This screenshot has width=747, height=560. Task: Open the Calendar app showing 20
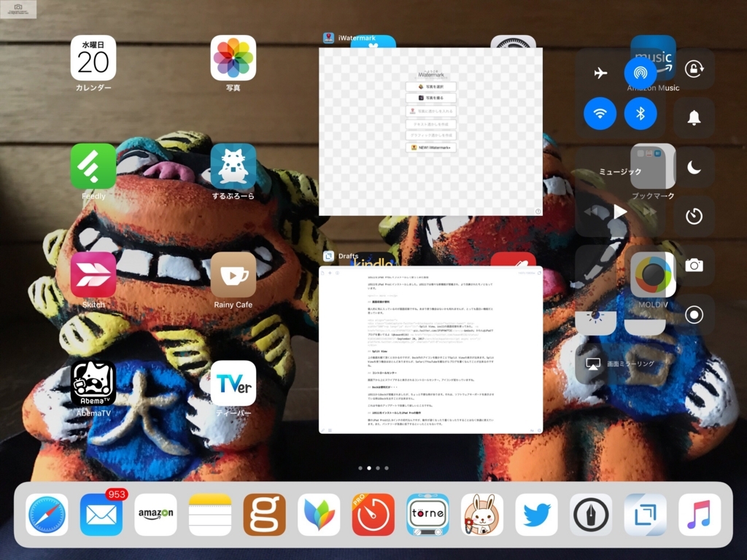click(93, 58)
